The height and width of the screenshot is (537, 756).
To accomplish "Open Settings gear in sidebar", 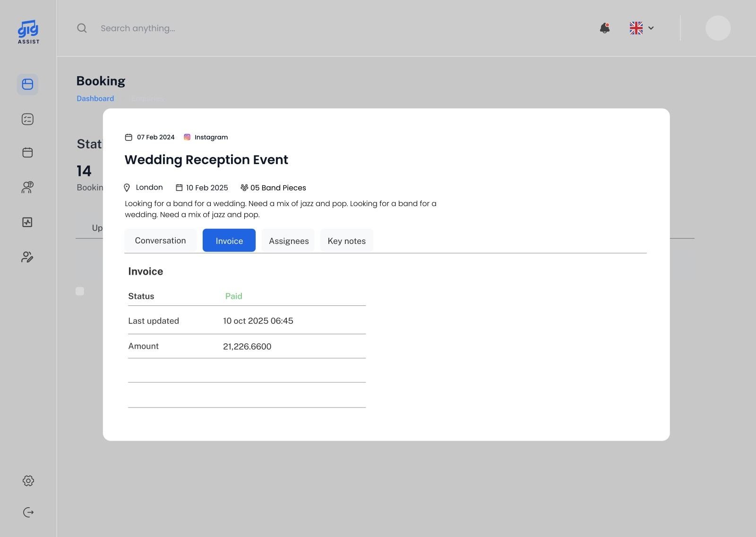I will coord(28,481).
